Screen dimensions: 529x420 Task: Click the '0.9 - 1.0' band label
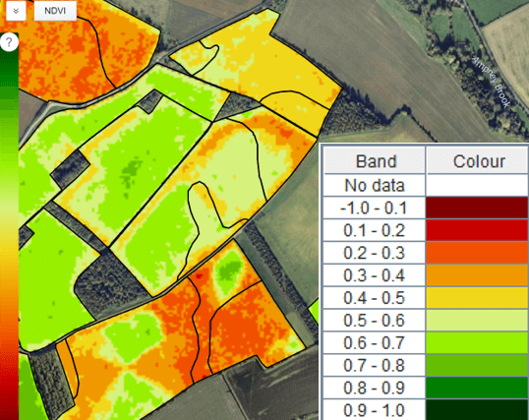(x=375, y=410)
